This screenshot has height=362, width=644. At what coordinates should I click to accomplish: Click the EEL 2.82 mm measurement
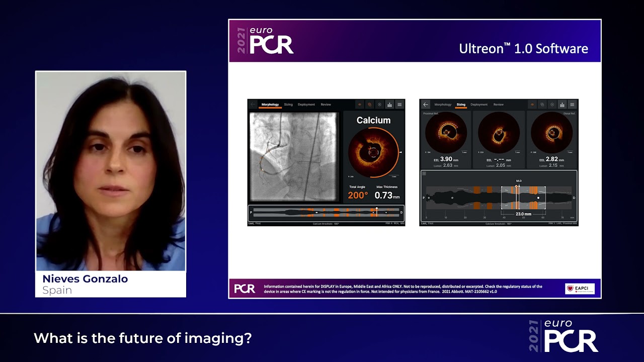pos(551,159)
